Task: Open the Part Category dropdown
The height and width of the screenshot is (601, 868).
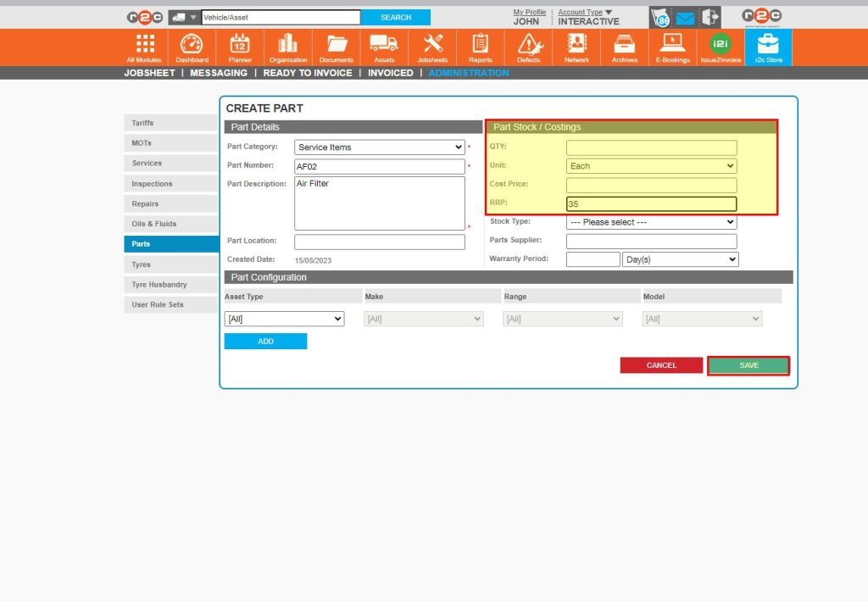Action: coord(379,147)
